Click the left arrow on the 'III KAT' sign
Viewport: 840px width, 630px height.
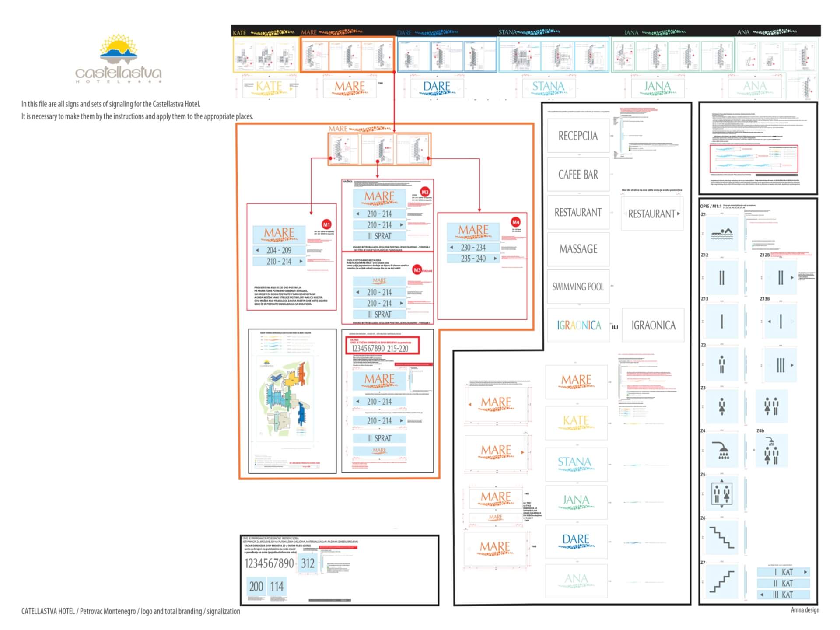(762, 595)
